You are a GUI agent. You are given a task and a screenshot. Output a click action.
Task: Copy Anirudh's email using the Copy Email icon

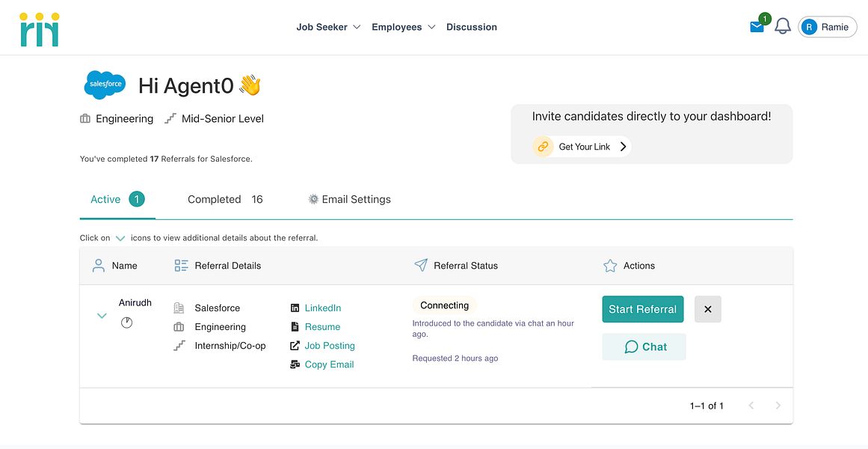(x=295, y=364)
